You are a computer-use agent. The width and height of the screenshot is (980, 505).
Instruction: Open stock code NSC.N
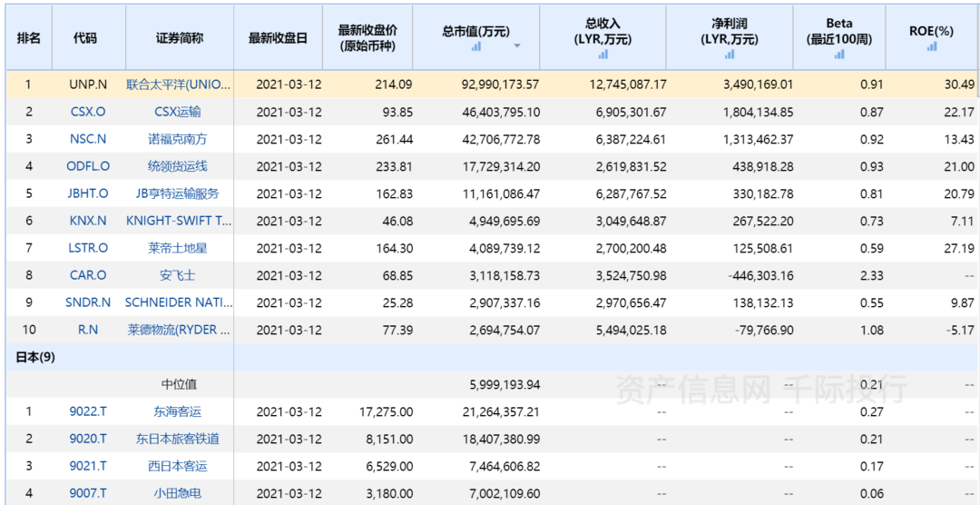[89, 140]
